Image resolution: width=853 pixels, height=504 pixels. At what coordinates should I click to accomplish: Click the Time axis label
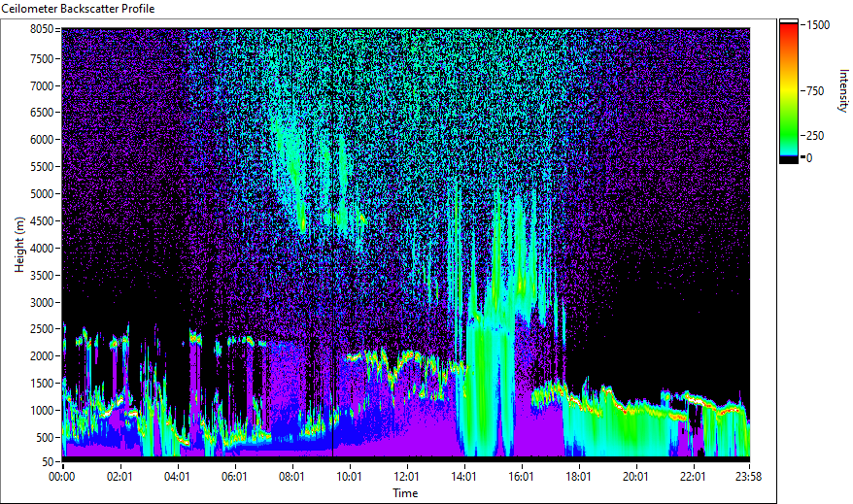(405, 493)
